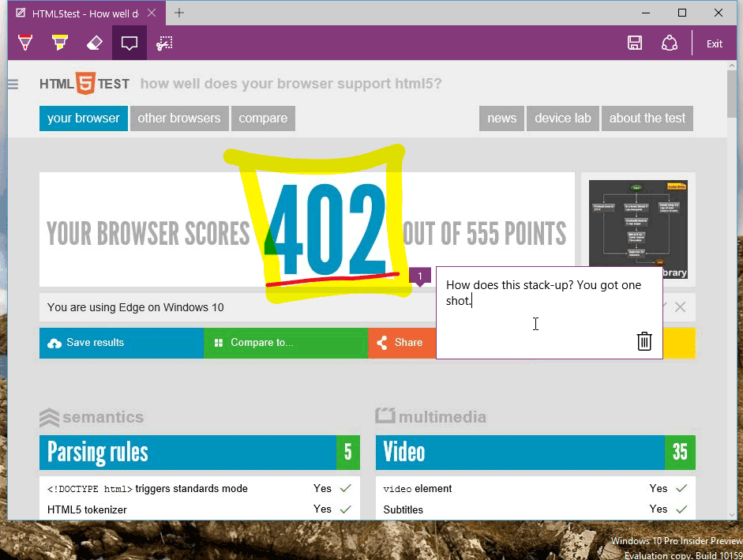Open the hamburger site menu

(x=13, y=85)
